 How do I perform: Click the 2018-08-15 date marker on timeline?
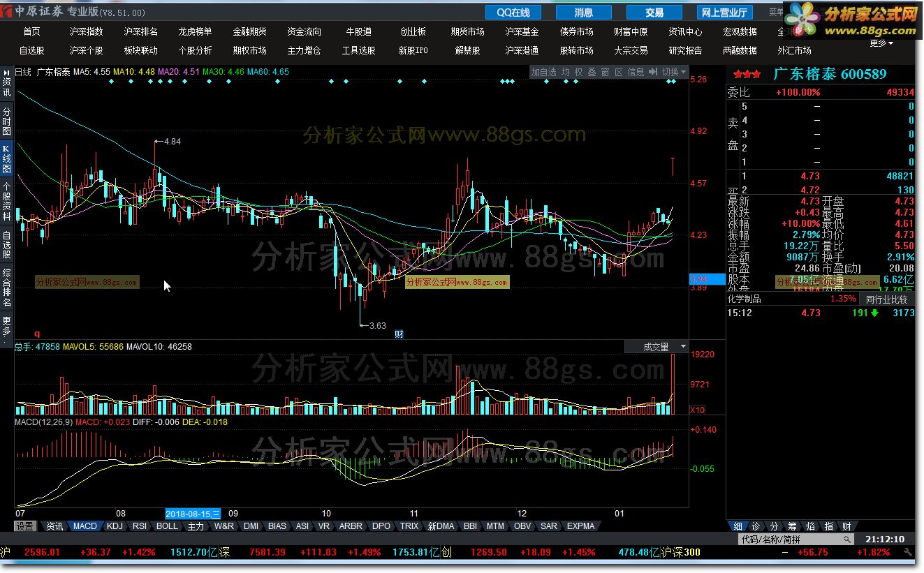click(x=193, y=514)
